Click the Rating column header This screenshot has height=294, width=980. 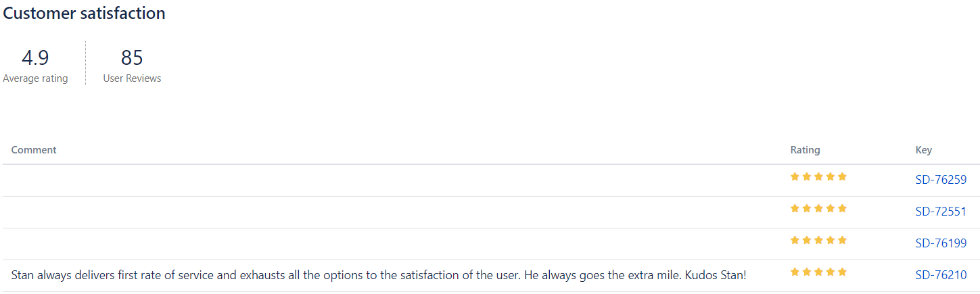coord(805,150)
